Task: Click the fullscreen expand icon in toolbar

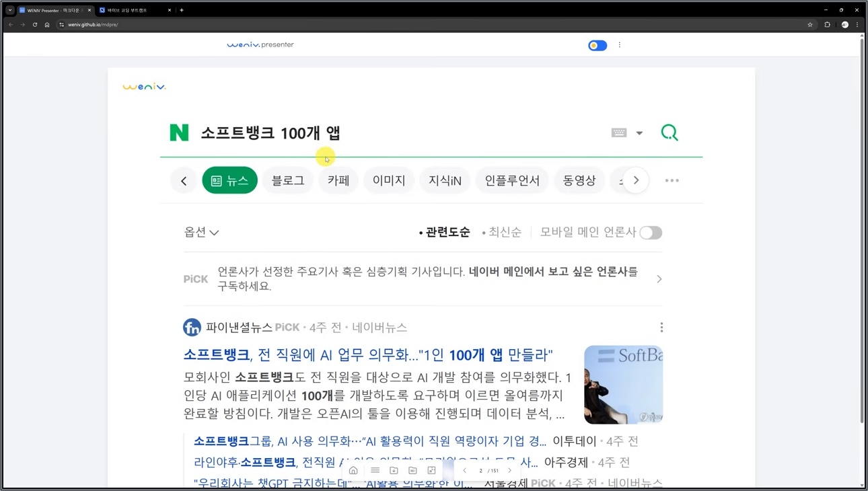Action: click(x=431, y=470)
